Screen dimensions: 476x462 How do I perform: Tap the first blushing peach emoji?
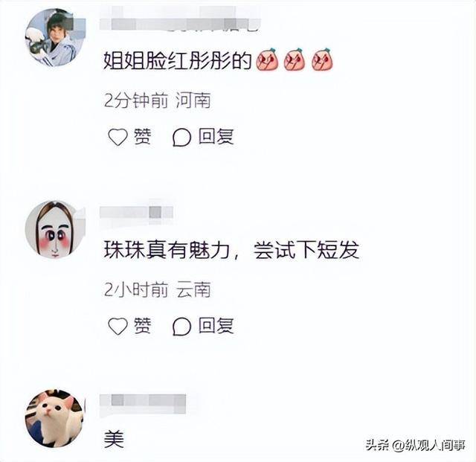267,60
